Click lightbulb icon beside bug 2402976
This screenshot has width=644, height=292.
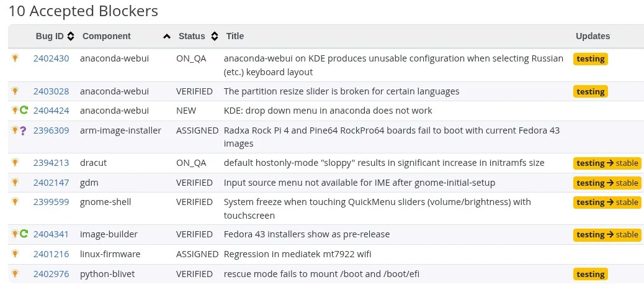(16, 274)
